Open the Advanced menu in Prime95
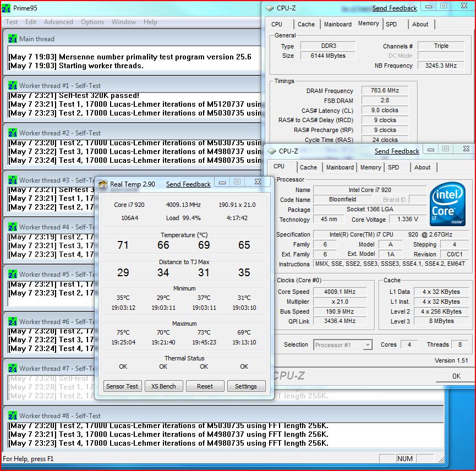Viewport: 476px width, 471px height. (x=58, y=22)
